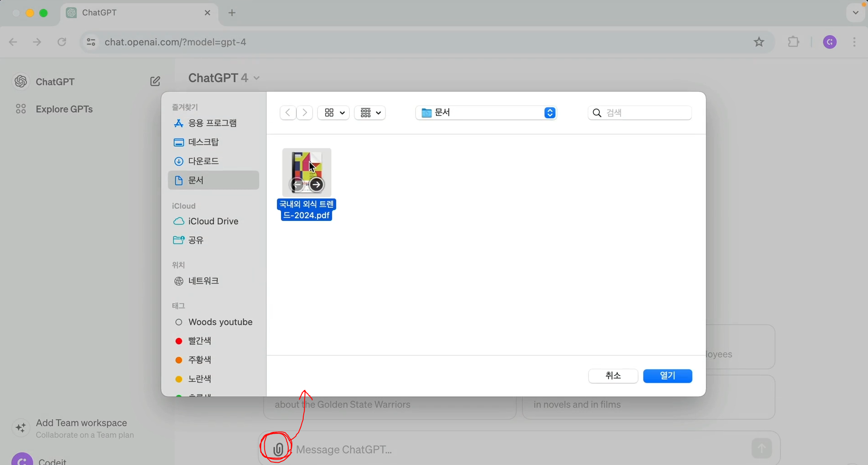Select 응용 프로그램 in the sidebar
868x465 pixels.
click(213, 123)
